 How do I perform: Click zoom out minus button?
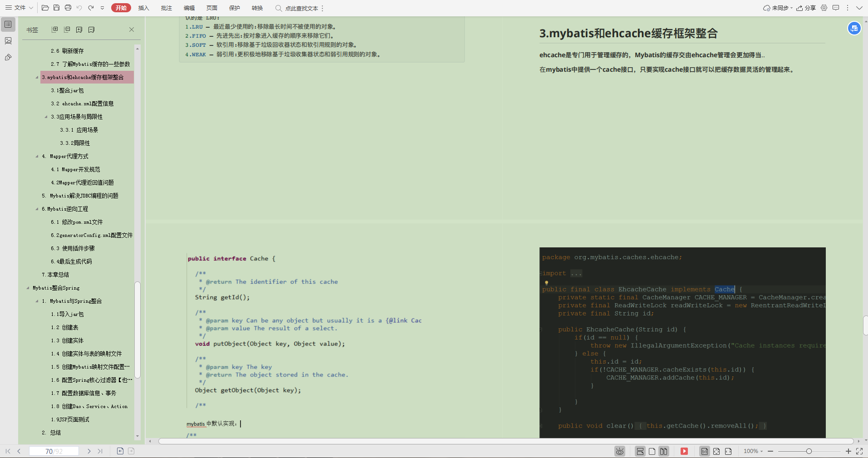tap(770, 451)
